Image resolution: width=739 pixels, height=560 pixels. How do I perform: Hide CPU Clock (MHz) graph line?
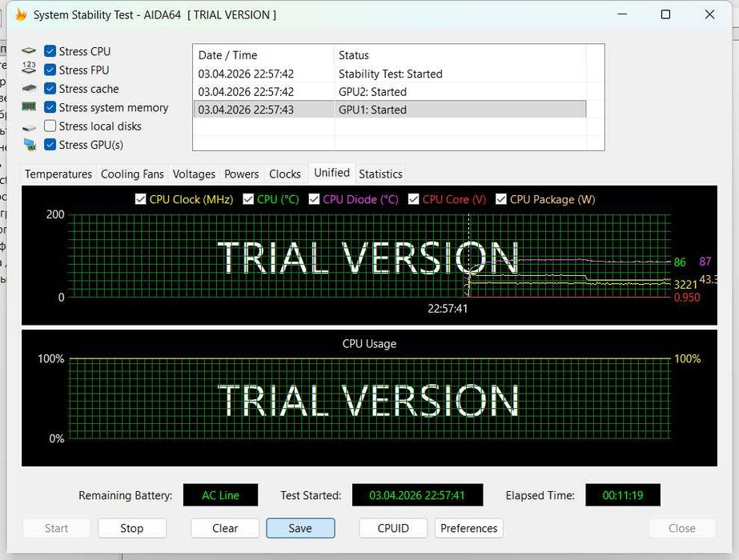(140, 199)
